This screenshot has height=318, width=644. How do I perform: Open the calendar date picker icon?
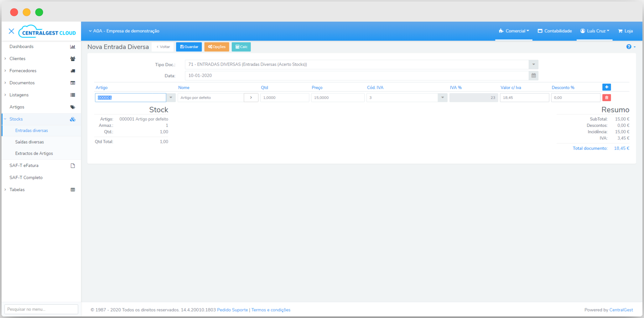(x=533, y=76)
